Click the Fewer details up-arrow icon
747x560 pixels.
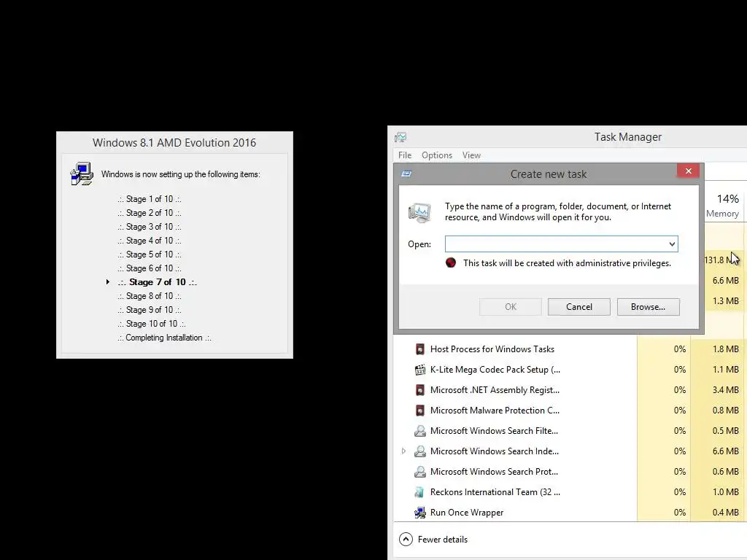coord(406,539)
